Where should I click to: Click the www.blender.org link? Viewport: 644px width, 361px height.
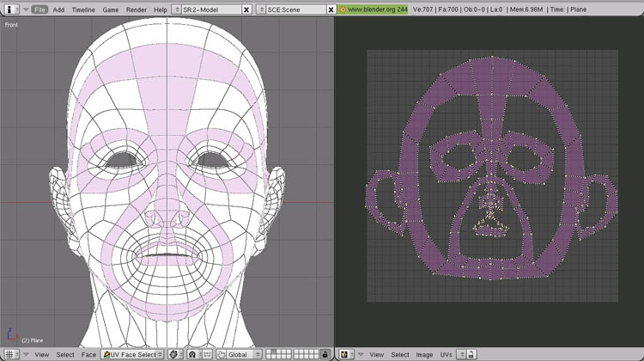(373, 9)
